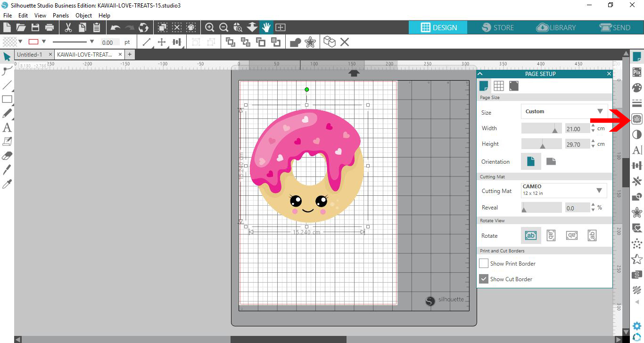Open the Trace panel icon

click(637, 119)
